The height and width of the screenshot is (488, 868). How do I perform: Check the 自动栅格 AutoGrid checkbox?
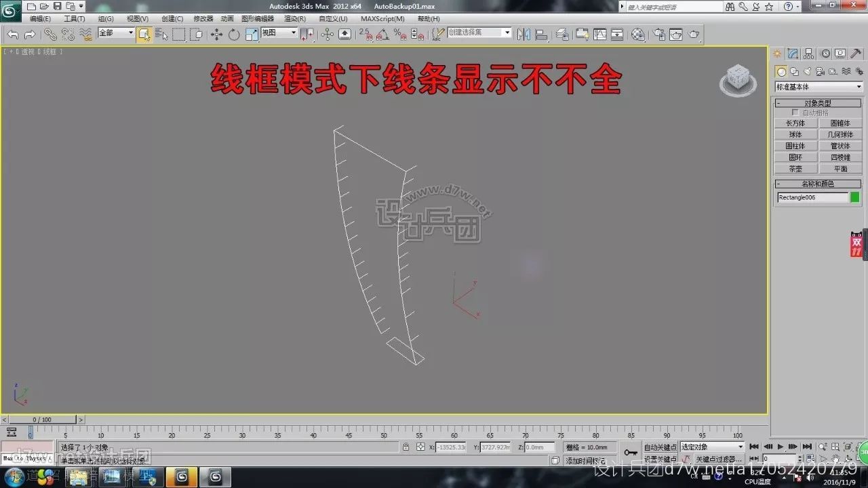(795, 112)
